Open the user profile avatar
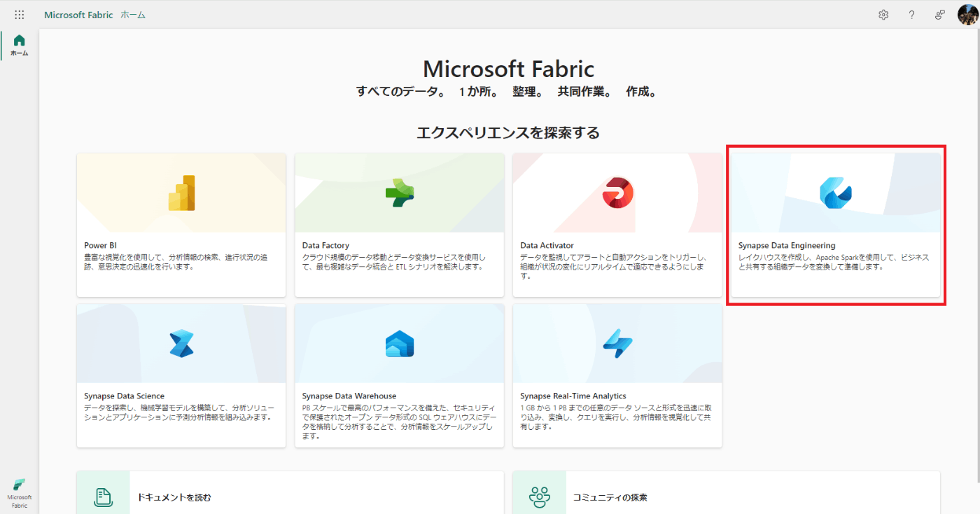The image size is (980, 514). [968, 15]
